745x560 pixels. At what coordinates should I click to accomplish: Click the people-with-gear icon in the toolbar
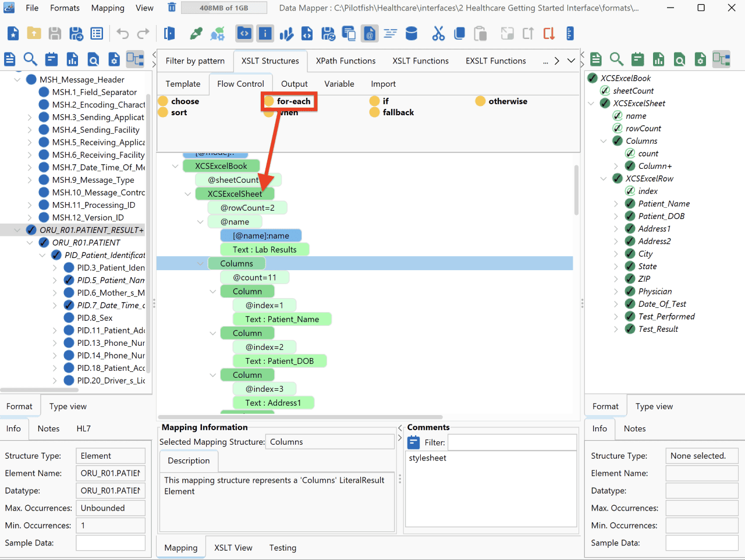pos(218,34)
